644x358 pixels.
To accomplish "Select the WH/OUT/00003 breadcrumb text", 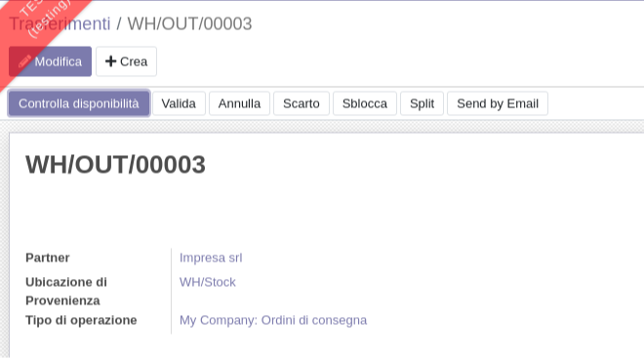I will coord(189,23).
